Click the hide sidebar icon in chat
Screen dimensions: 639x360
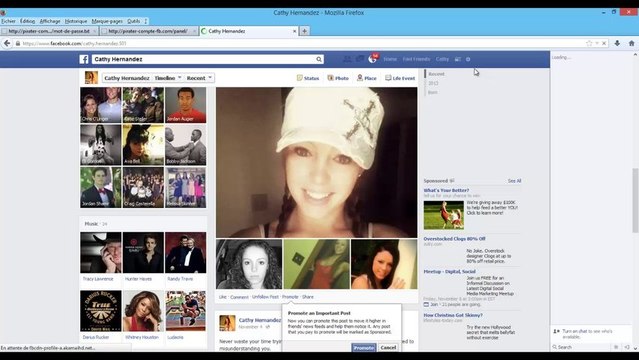click(x=627, y=347)
